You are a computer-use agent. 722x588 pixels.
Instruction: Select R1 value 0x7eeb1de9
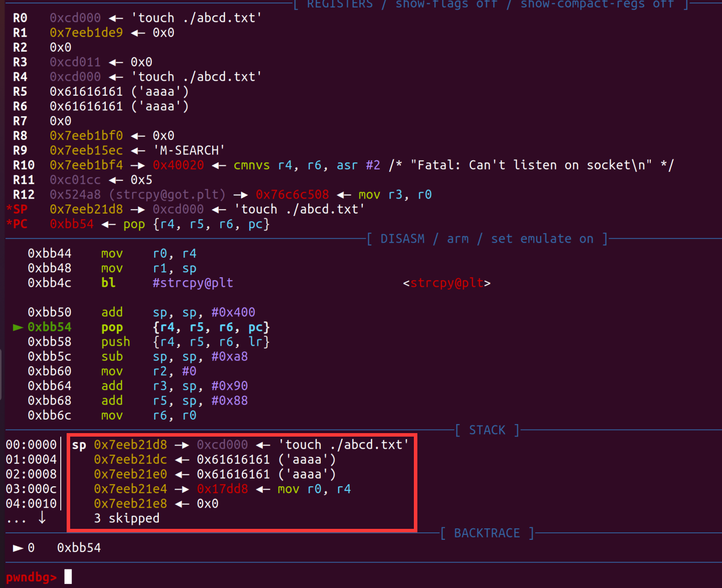(86, 33)
